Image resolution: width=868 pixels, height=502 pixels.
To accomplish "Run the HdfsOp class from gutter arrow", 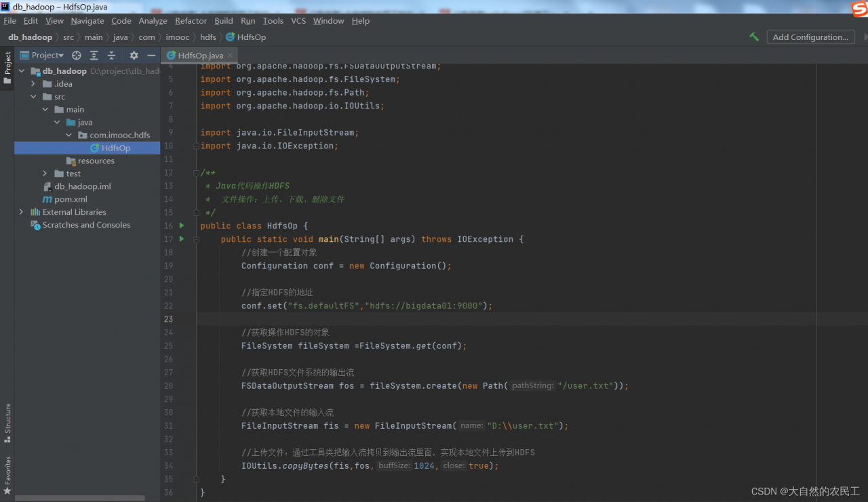I will pos(182,226).
